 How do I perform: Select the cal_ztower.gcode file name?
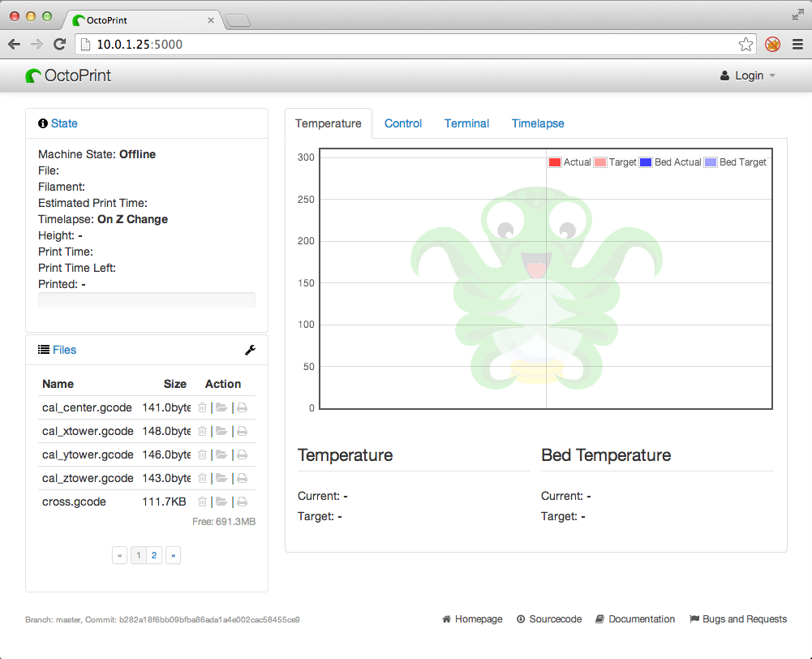click(x=88, y=478)
